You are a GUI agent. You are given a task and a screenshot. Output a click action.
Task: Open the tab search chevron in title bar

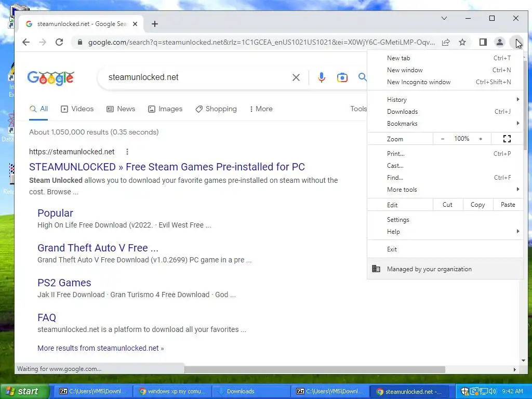(444, 18)
